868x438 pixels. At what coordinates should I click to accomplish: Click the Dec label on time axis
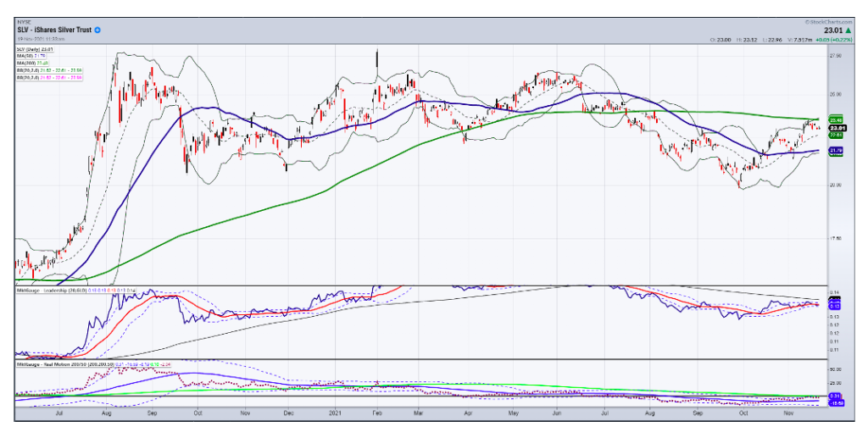(288, 413)
